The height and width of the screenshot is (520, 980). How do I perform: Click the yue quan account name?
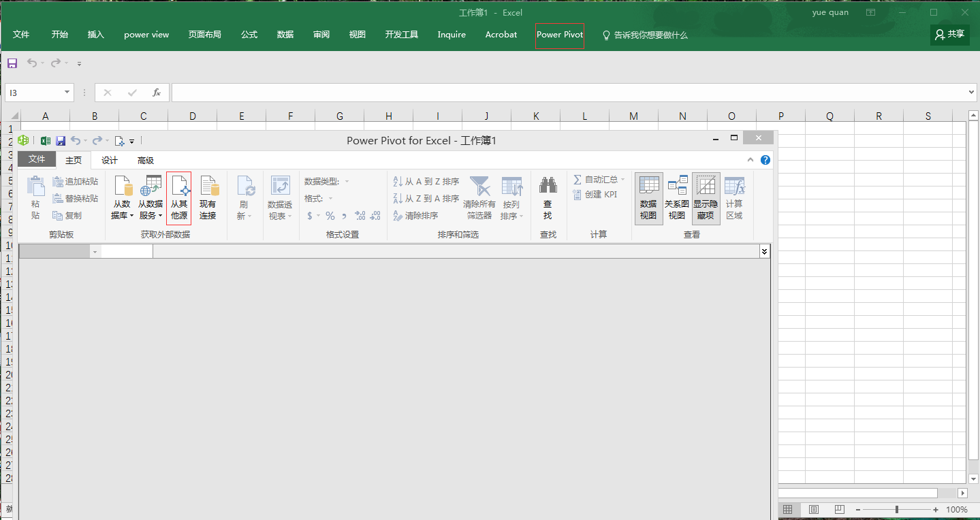click(830, 12)
